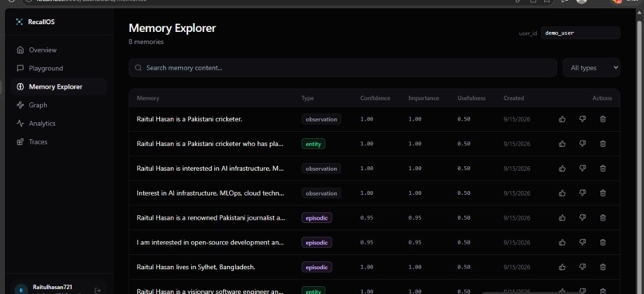Like the 'lives in Sylhet, Bangladesh' memory

563,267
